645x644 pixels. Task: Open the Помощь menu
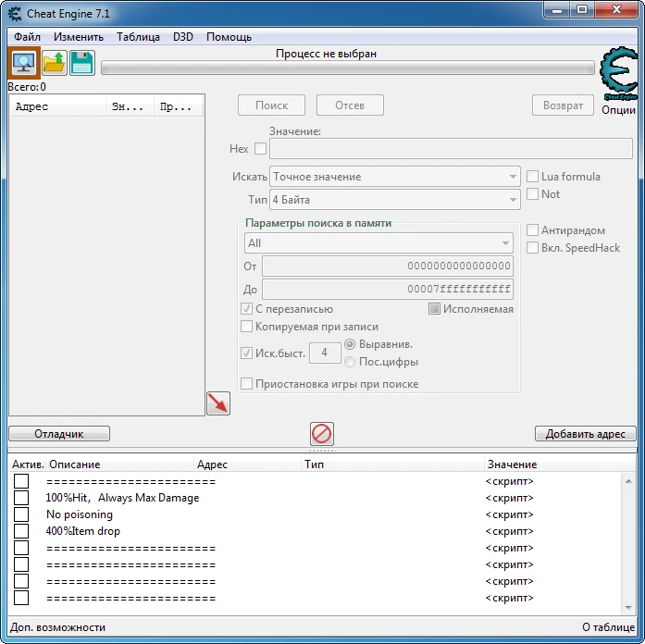pyautogui.click(x=229, y=37)
